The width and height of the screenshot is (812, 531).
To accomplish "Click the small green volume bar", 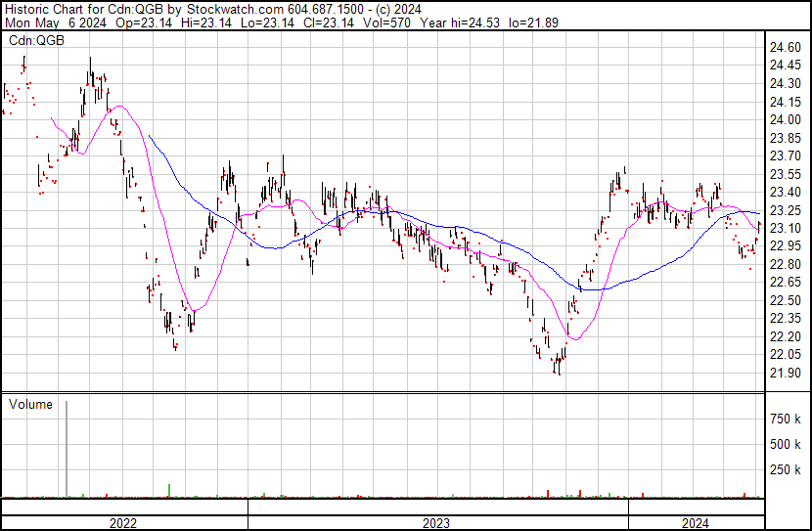I will tap(169, 490).
